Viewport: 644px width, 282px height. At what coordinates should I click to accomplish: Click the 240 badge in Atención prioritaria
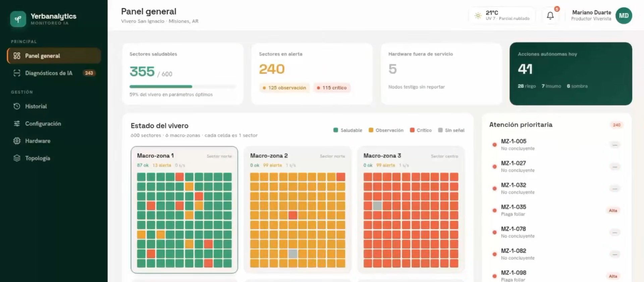coord(616,125)
